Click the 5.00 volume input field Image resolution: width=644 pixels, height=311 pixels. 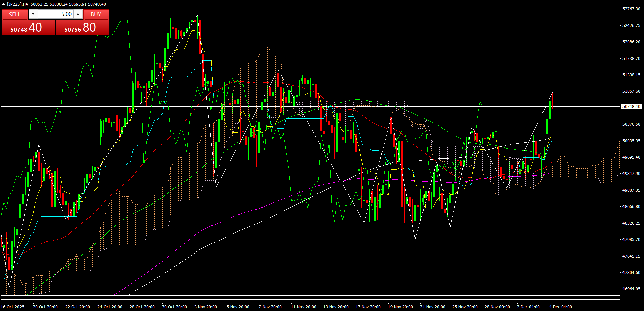(x=55, y=14)
